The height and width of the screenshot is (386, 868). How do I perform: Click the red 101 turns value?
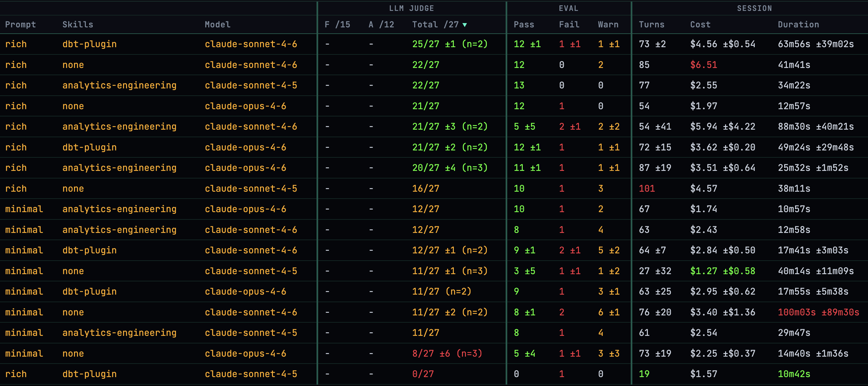coord(647,188)
